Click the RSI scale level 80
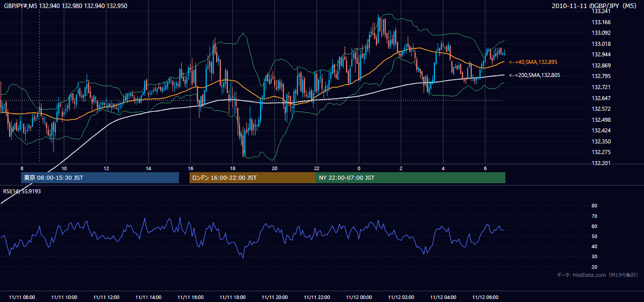 point(594,205)
